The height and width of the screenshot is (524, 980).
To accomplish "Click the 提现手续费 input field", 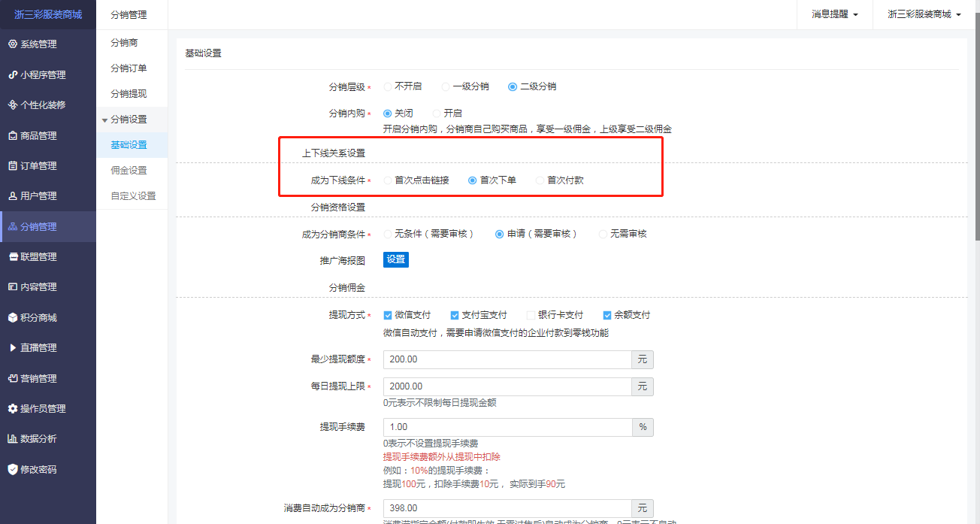I will click(x=507, y=427).
